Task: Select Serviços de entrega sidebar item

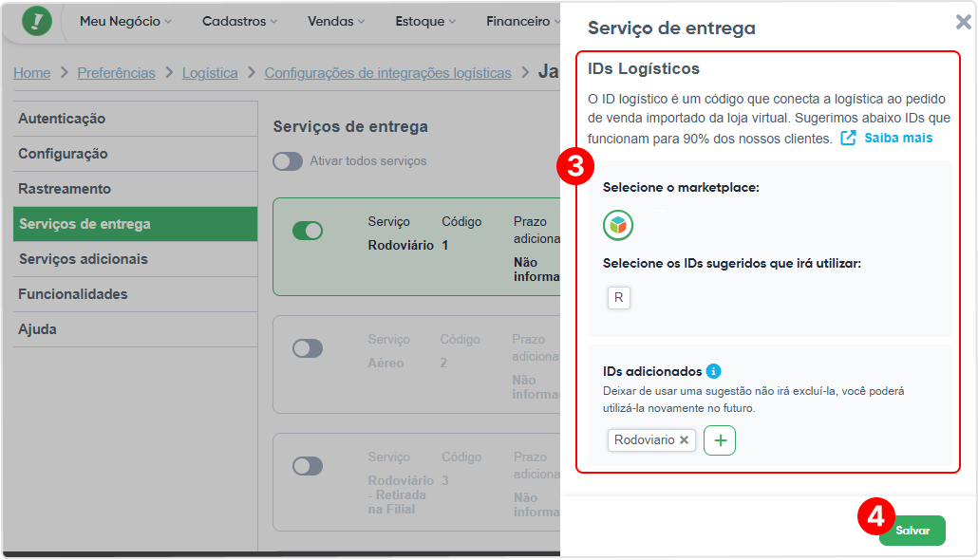Action: coord(136,224)
